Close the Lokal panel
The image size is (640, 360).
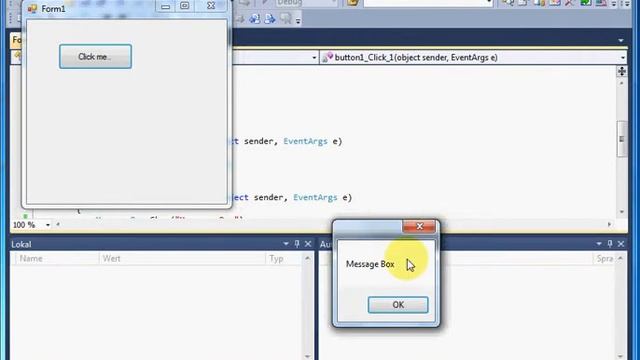click(308, 244)
